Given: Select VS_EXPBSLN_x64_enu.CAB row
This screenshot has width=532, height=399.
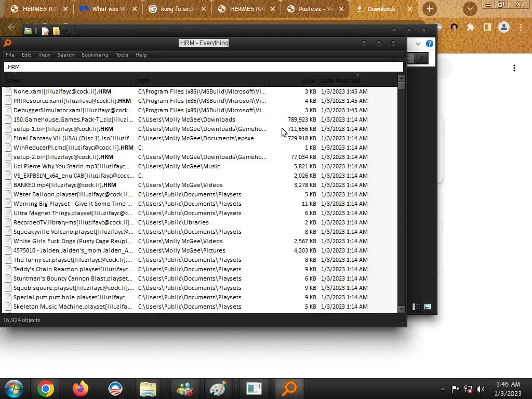Looking at the screenshot, I should [x=200, y=176].
